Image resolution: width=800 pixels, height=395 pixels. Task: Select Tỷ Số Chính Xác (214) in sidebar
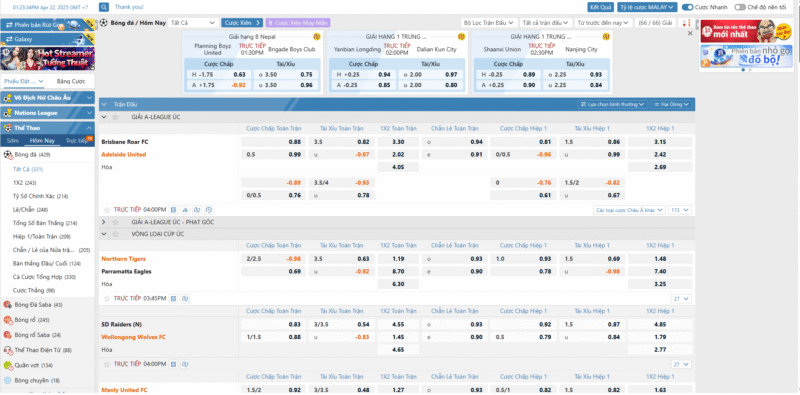[41, 196]
